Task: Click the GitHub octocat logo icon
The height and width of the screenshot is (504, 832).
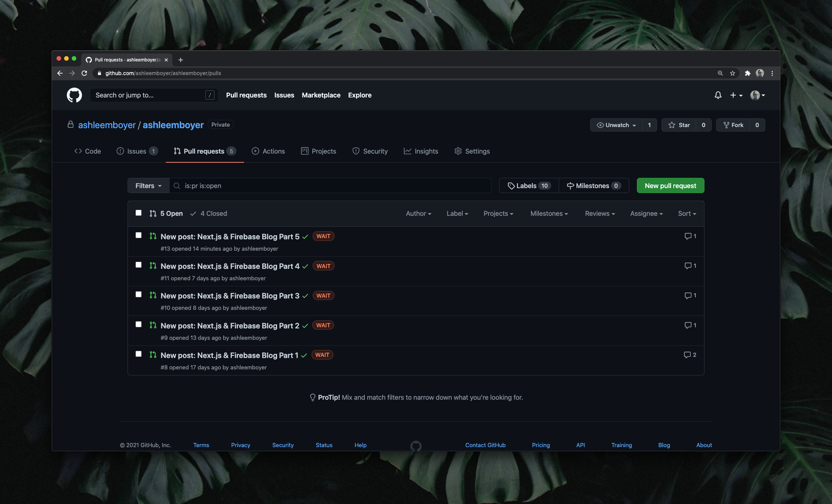Action: [x=72, y=95]
